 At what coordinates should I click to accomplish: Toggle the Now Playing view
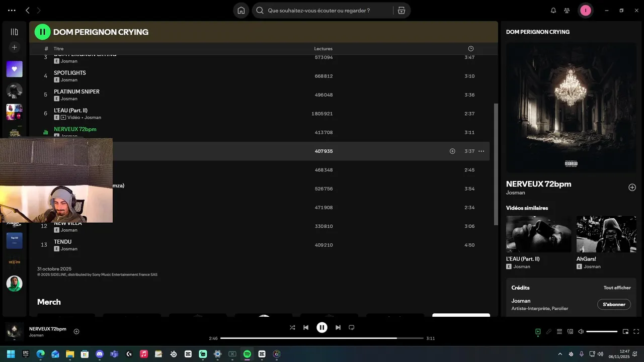(538, 331)
